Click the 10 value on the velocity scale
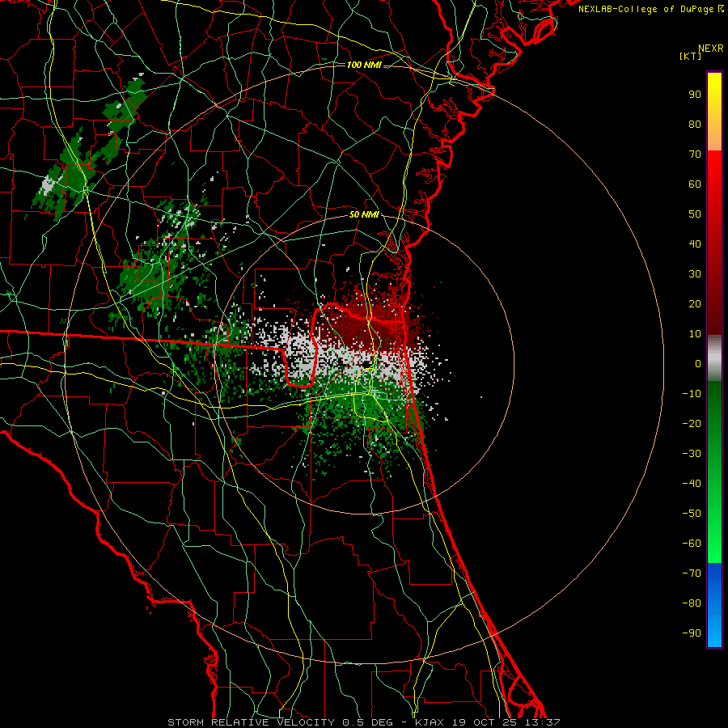This screenshot has width=728, height=728. [x=695, y=334]
